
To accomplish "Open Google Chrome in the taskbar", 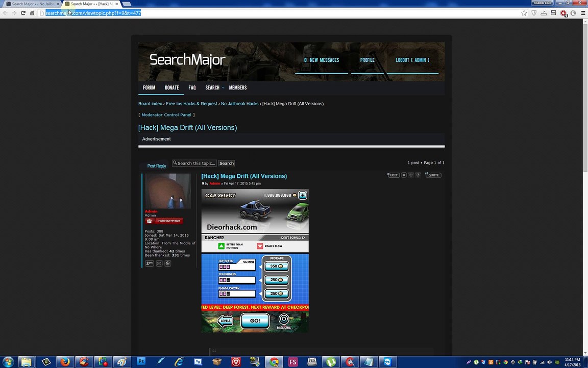I will coord(274,362).
